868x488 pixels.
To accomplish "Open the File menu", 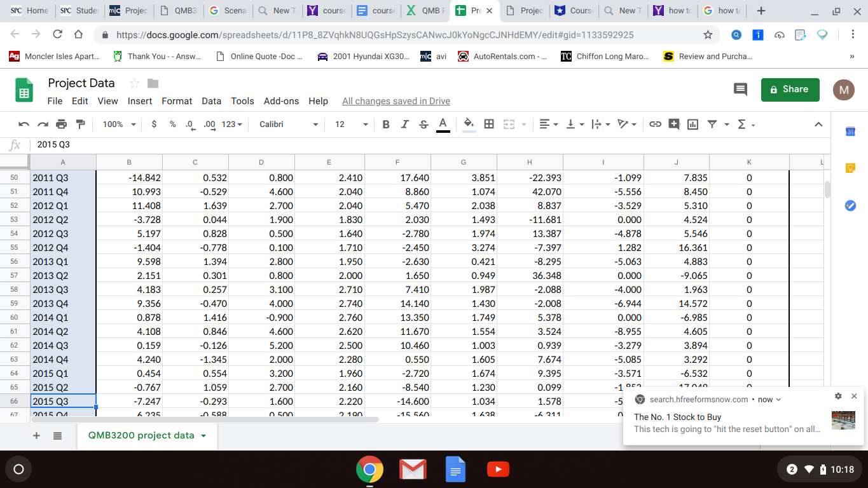I will coord(55,101).
